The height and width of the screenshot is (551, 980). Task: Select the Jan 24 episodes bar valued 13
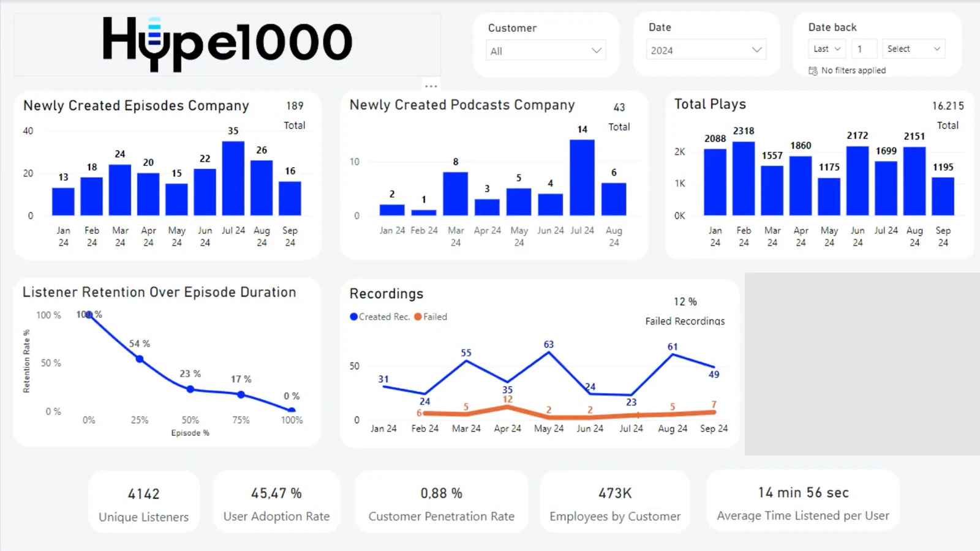tap(63, 201)
